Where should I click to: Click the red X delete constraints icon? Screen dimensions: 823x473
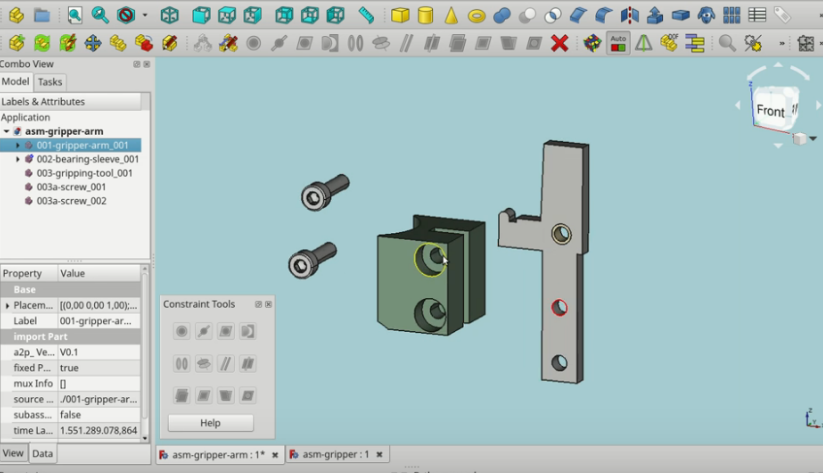pyautogui.click(x=560, y=43)
